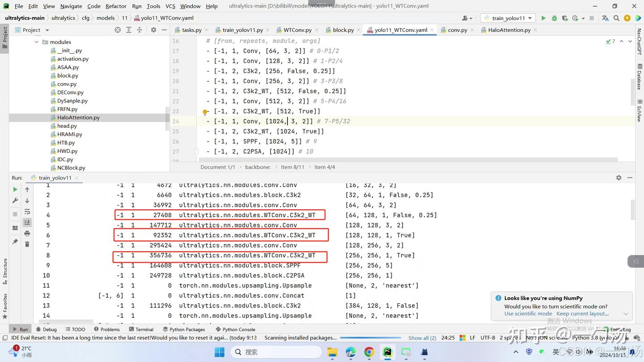This screenshot has width=644, height=362.
Task: Open the Refactor menu
Action: (x=116, y=6)
